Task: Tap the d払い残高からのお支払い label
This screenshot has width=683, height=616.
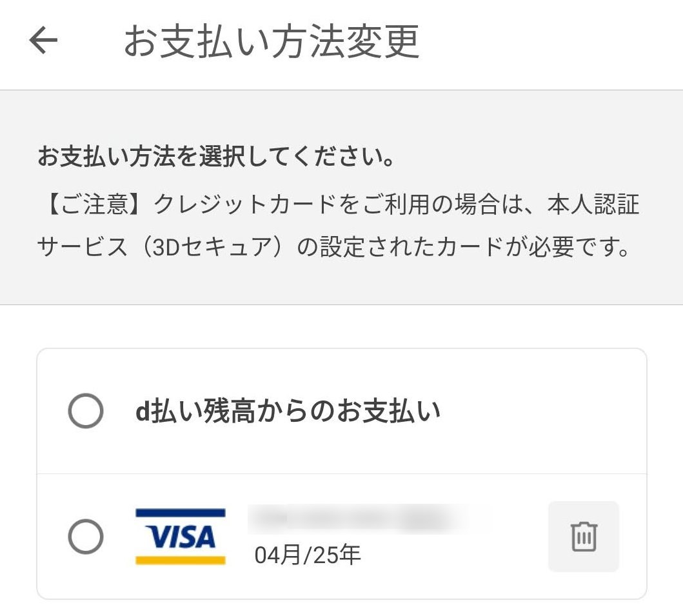Action: (x=288, y=411)
